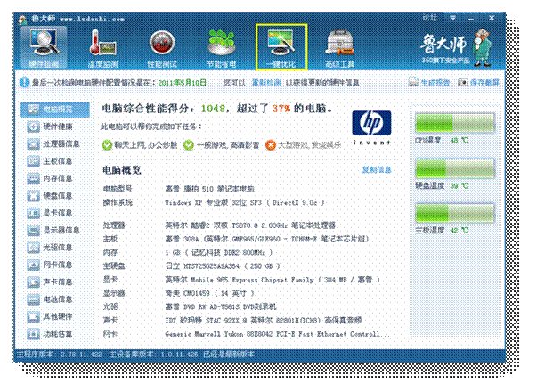Select 电池信息 in the sidebar
537x392 pixels.
[51, 299]
